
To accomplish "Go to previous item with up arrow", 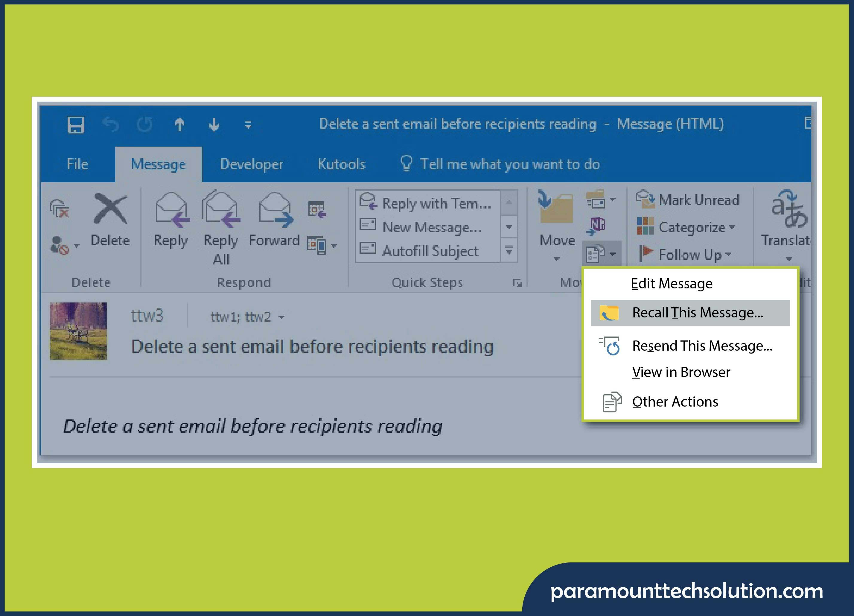I will point(179,125).
